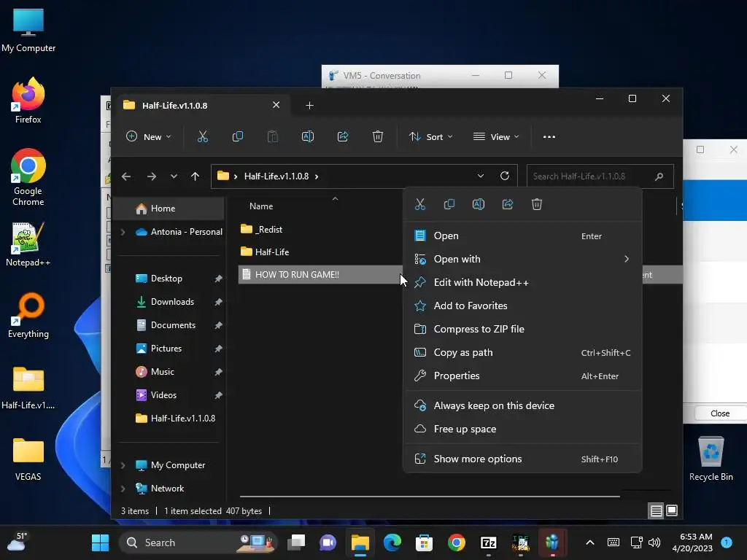Open the VEGAS desktop folder
The height and width of the screenshot is (560, 747).
tap(28, 458)
